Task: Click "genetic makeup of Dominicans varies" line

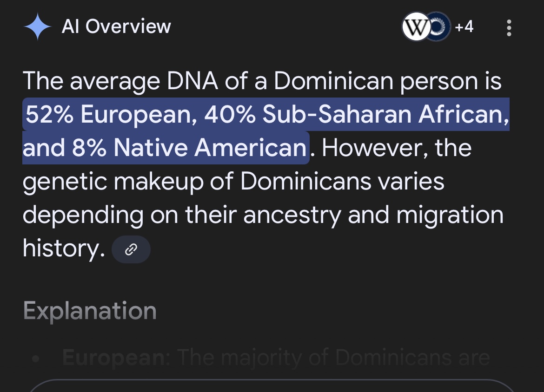Action: coord(233,182)
